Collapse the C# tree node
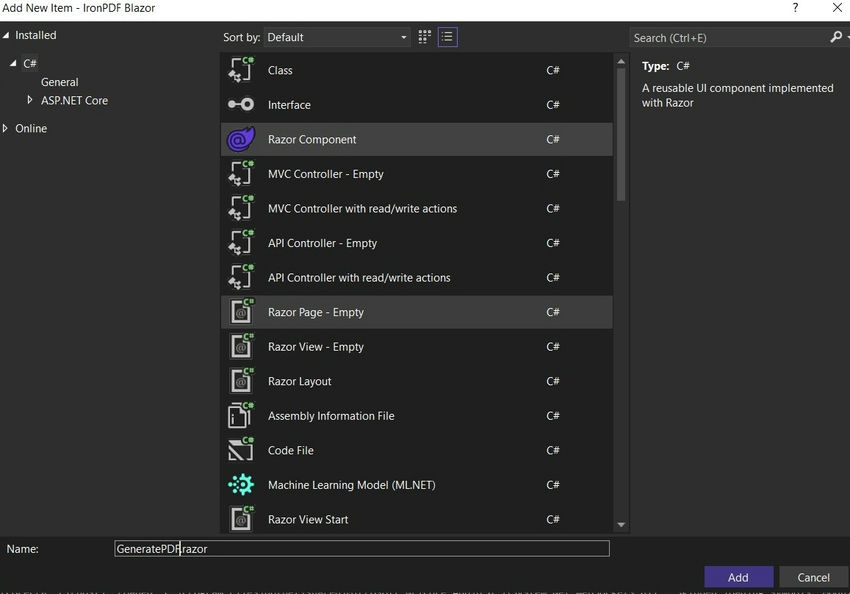 pos(13,63)
